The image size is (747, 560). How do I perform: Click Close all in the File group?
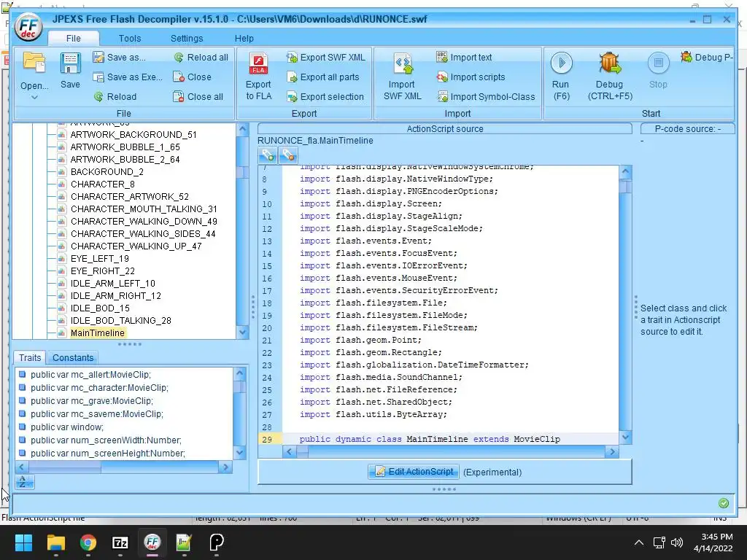[198, 97]
